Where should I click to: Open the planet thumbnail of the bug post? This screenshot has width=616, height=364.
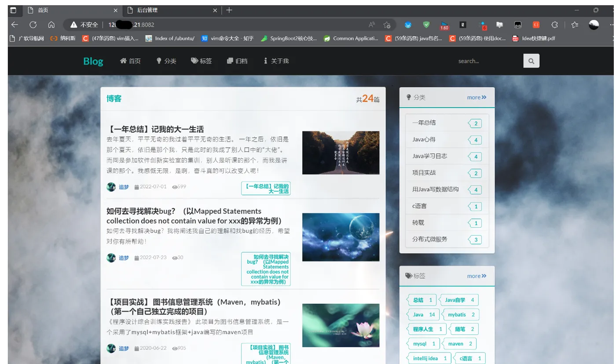[x=341, y=237]
